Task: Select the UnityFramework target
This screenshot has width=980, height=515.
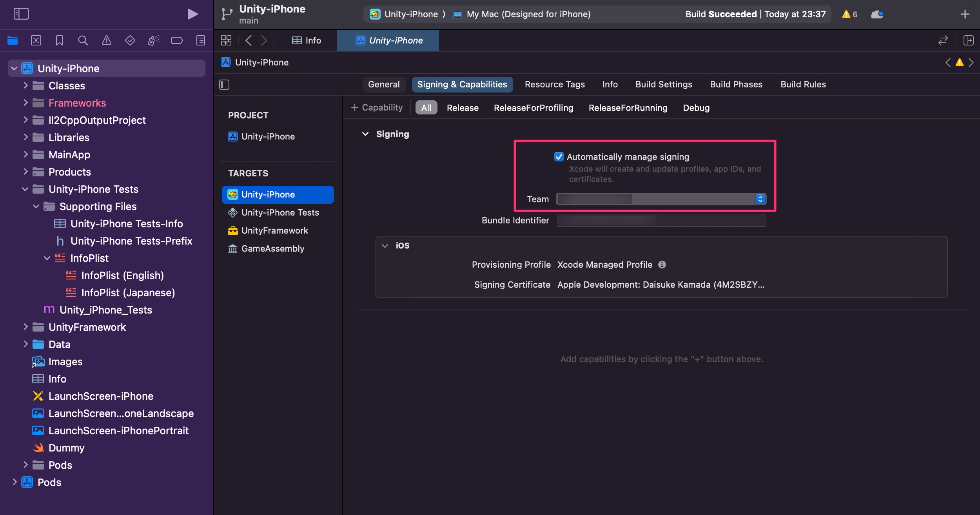Action: tap(278, 230)
